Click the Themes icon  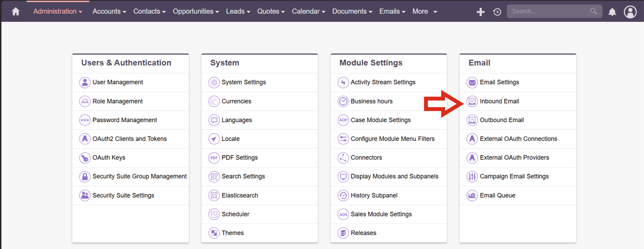(214, 233)
